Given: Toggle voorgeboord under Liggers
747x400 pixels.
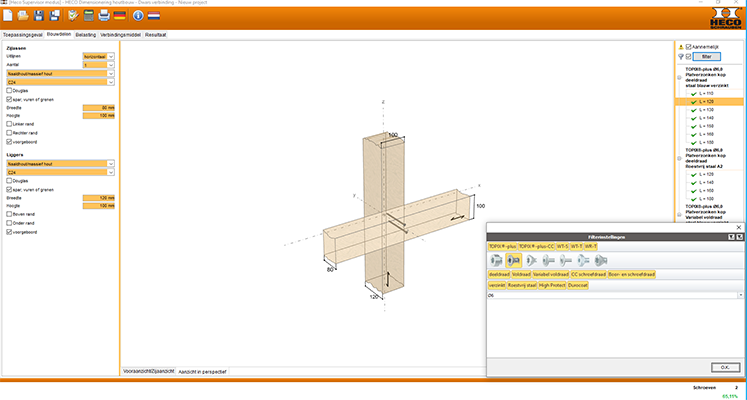Looking at the screenshot, I should (9, 232).
